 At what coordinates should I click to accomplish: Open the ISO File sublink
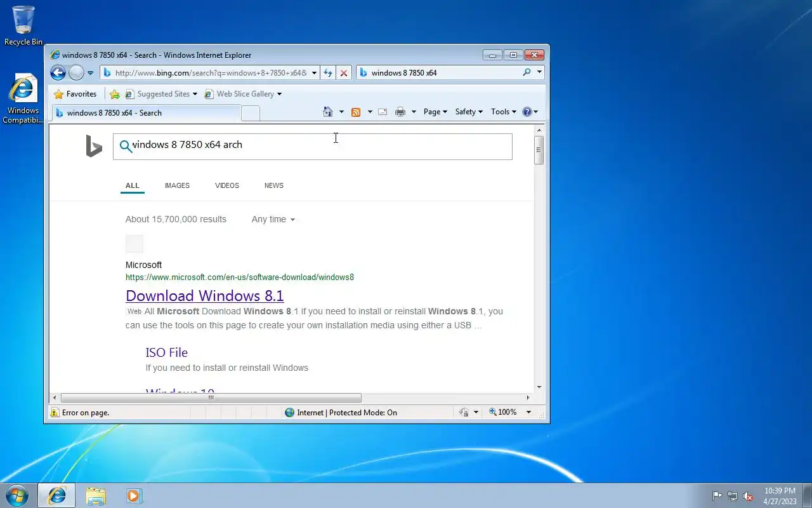166,352
